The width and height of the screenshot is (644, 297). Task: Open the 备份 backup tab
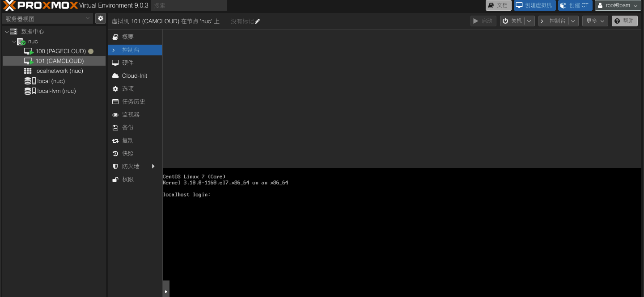click(135, 128)
